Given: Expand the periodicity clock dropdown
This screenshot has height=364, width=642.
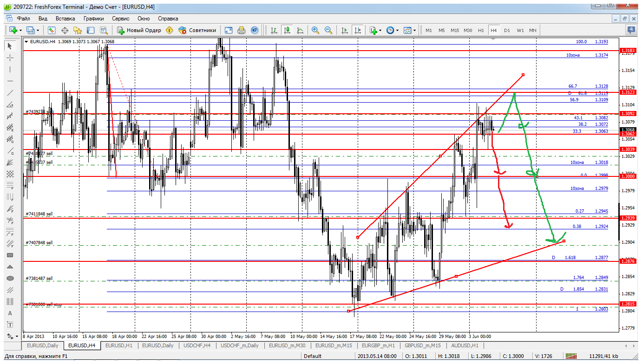Looking at the screenshot, I should (x=397, y=30).
